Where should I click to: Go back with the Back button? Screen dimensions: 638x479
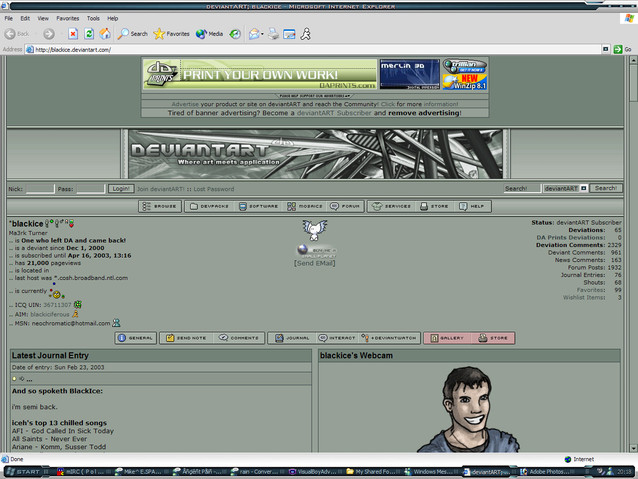click(17, 34)
